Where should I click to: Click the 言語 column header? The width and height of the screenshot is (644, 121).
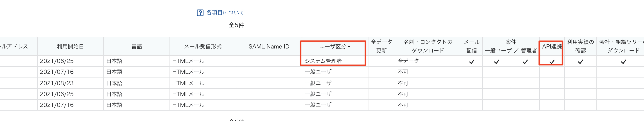(x=137, y=46)
